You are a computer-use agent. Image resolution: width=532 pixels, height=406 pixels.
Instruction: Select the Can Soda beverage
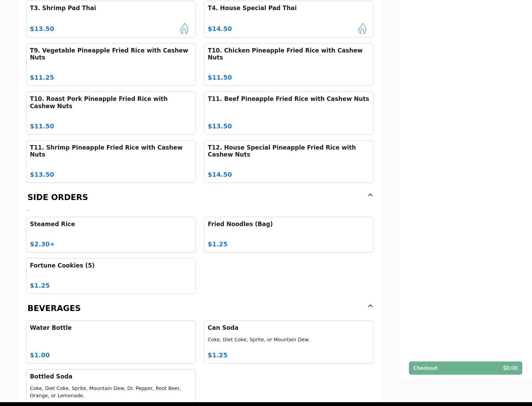click(x=288, y=342)
